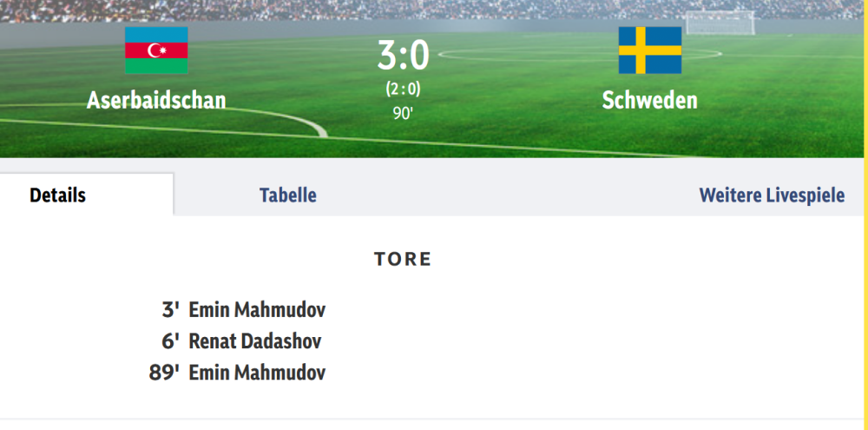Image resolution: width=868 pixels, height=430 pixels.
Task: Click the 90' match minute indicator
Action: click(x=403, y=113)
